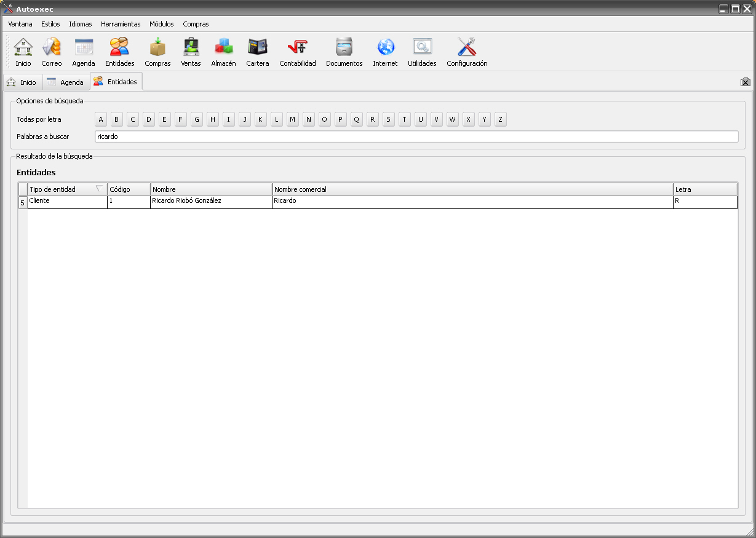Select the Ricardo Riobó González name cell

click(x=212, y=202)
